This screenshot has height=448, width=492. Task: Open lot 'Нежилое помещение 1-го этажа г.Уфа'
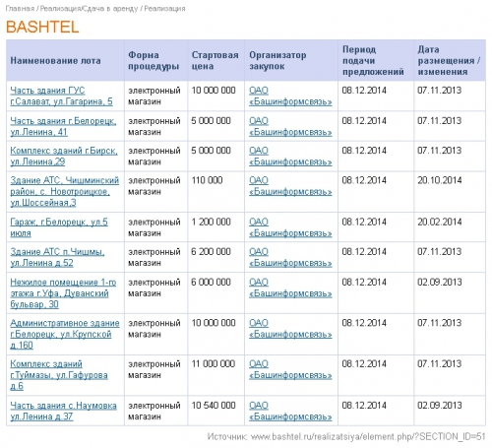click(x=63, y=293)
